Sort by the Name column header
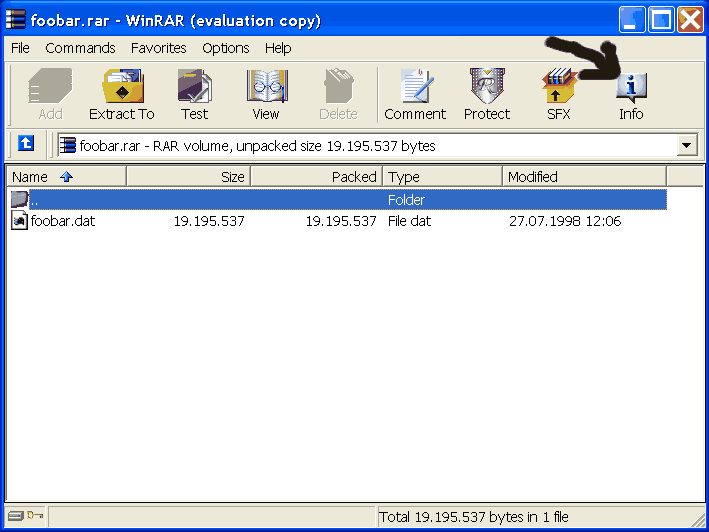Image resolution: width=709 pixels, height=532 pixels. (x=66, y=176)
